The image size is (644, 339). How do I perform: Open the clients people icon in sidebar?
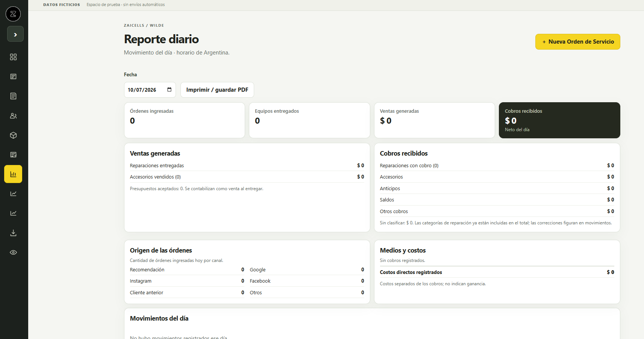[x=13, y=115]
